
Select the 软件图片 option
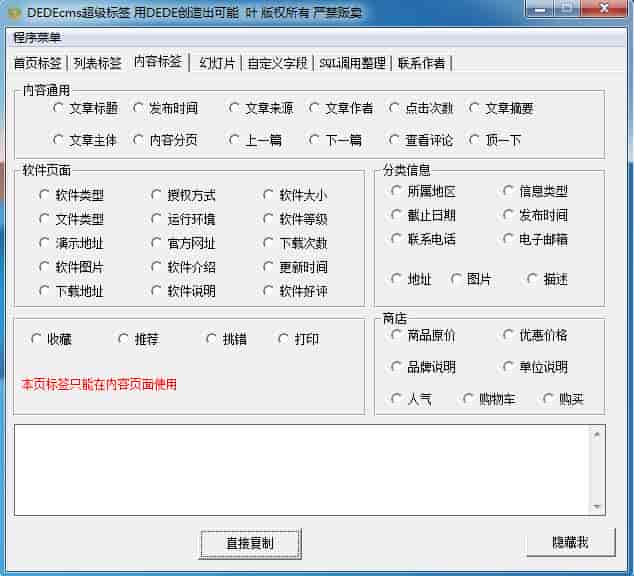(x=72, y=267)
